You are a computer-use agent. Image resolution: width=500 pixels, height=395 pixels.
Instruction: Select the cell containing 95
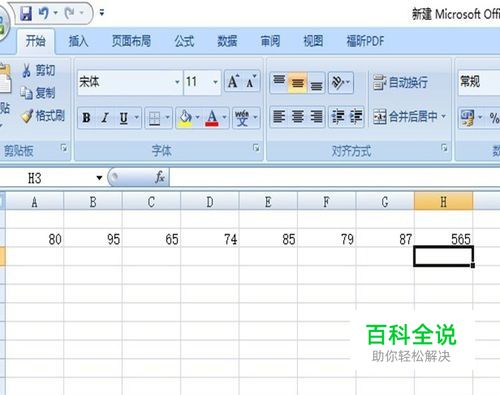click(x=93, y=238)
